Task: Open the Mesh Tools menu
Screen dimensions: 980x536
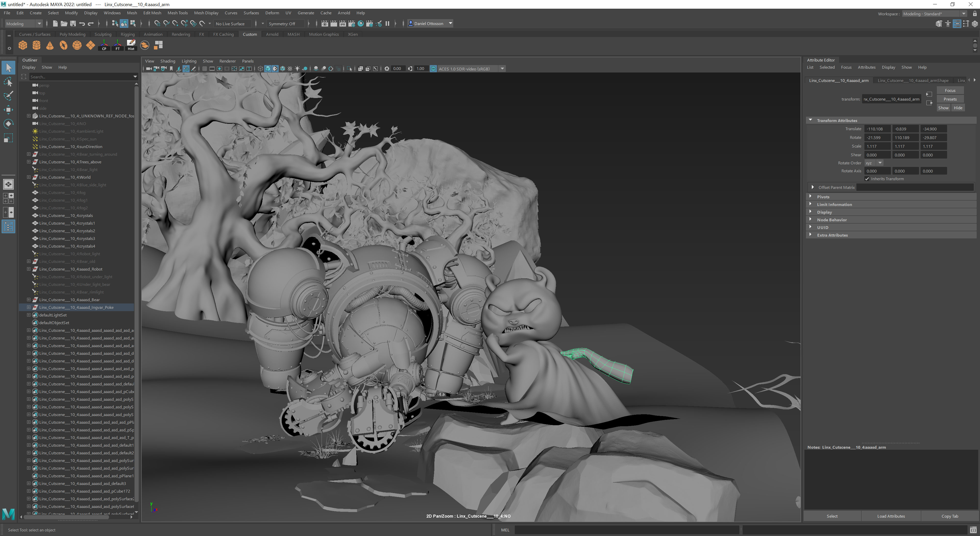Action: point(177,13)
